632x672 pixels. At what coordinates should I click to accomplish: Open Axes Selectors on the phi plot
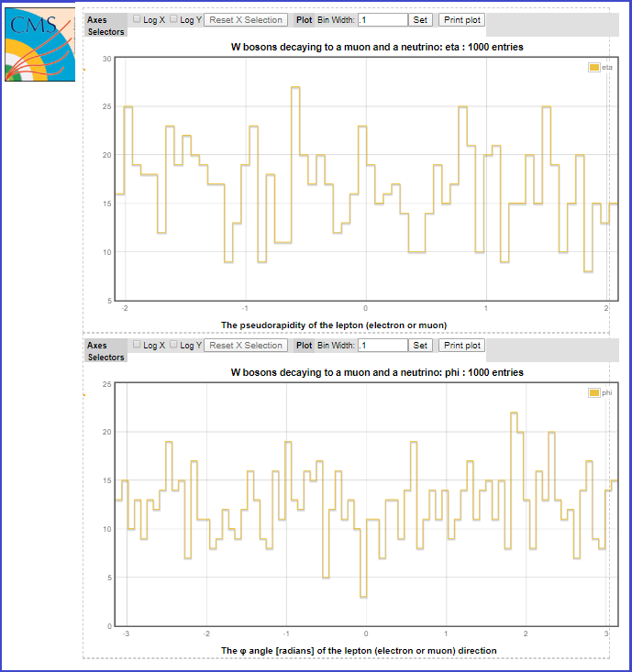click(105, 351)
